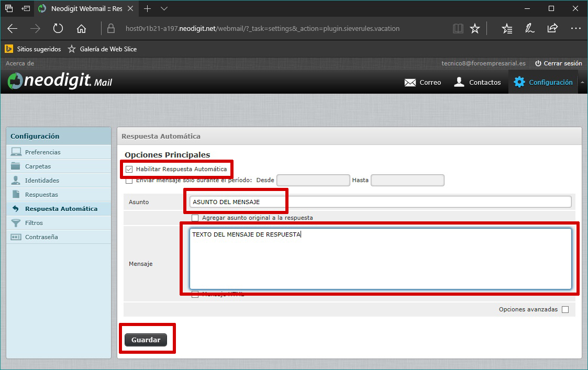Go to browser home page icon
Image resolution: width=588 pixels, height=370 pixels.
81,28
